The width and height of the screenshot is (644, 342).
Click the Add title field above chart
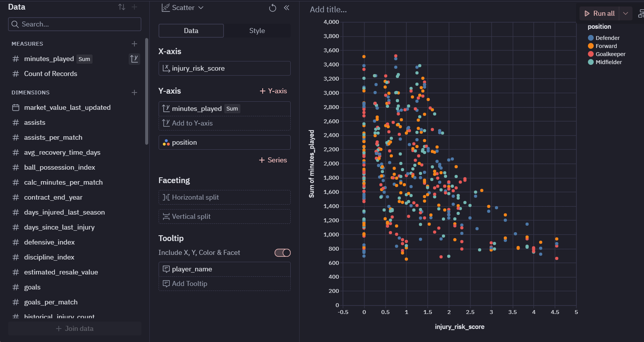click(328, 10)
